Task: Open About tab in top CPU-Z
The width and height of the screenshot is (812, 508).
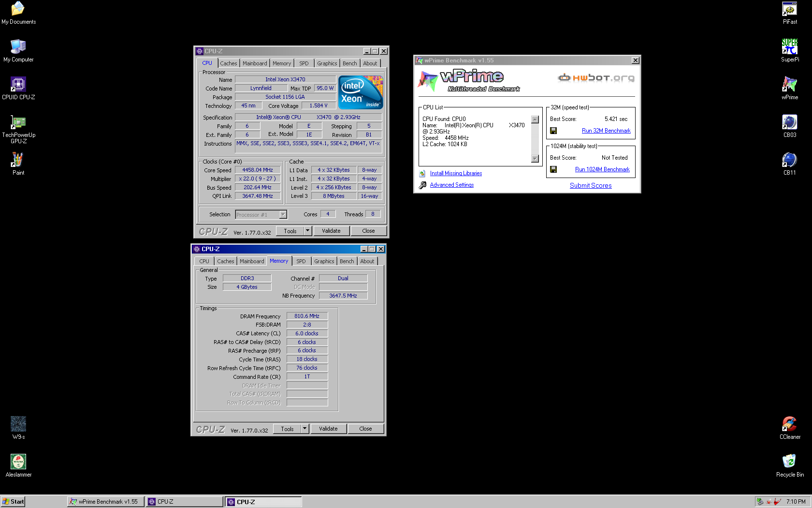Action: point(370,63)
